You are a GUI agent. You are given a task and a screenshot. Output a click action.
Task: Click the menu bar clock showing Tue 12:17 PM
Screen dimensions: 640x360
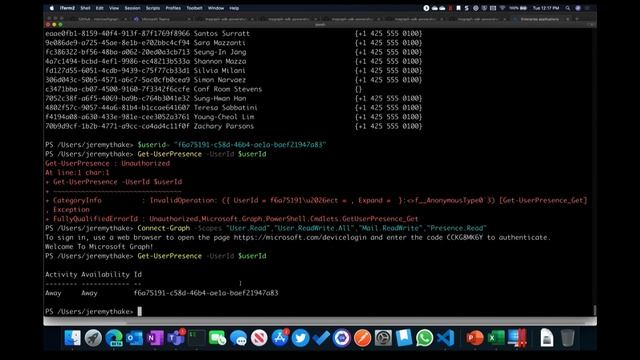coord(546,8)
